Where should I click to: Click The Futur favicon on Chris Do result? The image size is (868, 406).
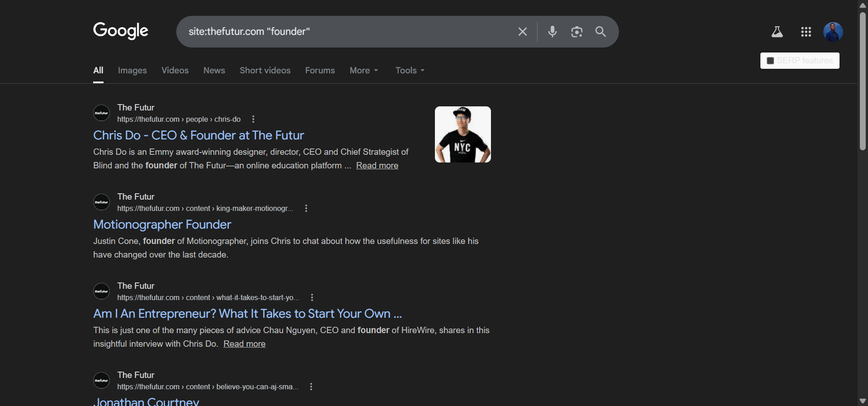[101, 113]
